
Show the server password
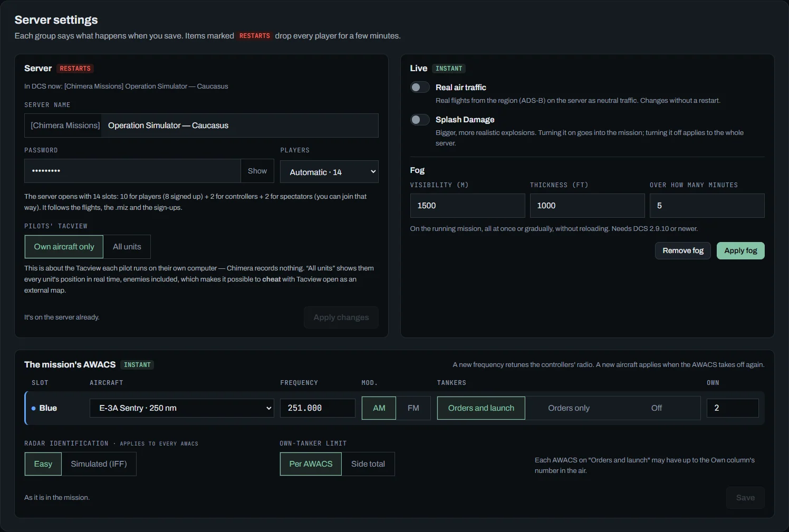(257, 171)
